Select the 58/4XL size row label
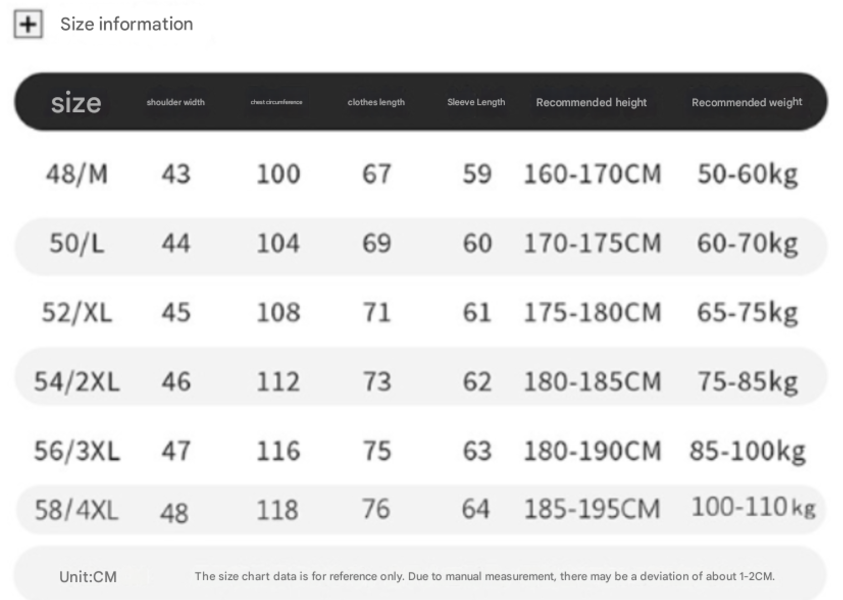 click(77, 510)
